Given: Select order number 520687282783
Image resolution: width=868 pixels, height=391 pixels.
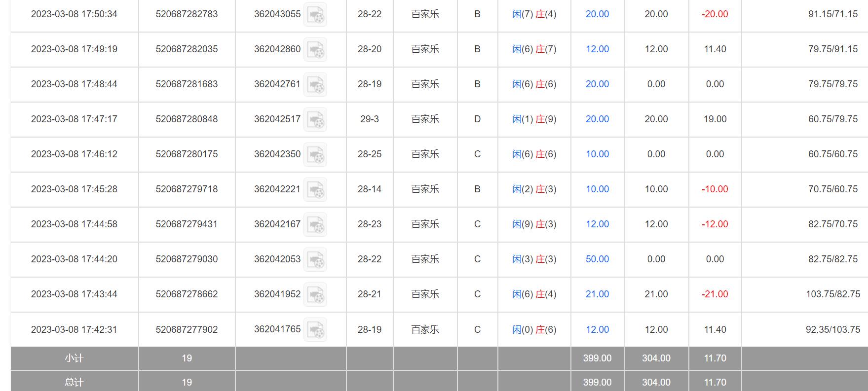Looking at the screenshot, I should (x=187, y=14).
